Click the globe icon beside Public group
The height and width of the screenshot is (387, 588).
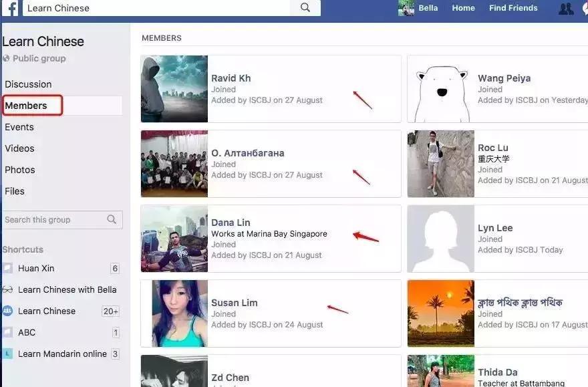[x=6, y=59]
